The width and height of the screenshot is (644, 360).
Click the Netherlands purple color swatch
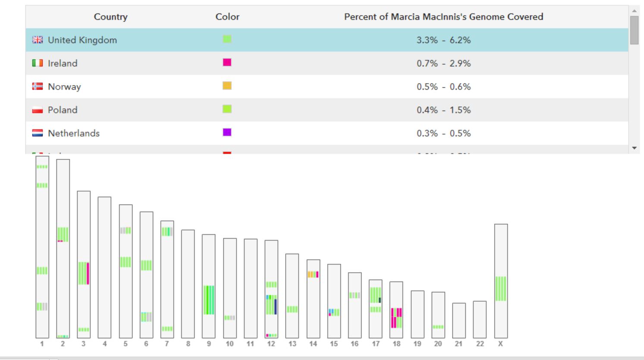click(227, 132)
